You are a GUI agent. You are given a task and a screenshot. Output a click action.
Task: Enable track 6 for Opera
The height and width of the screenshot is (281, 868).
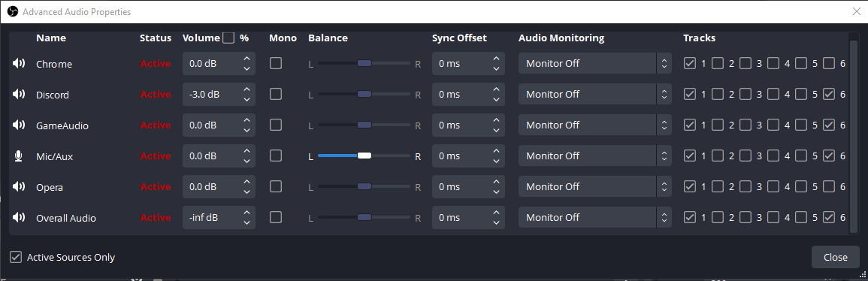point(829,186)
